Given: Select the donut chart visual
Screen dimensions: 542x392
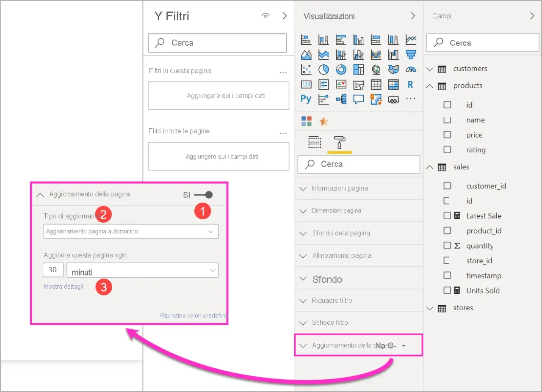Looking at the screenshot, I should (341, 69).
